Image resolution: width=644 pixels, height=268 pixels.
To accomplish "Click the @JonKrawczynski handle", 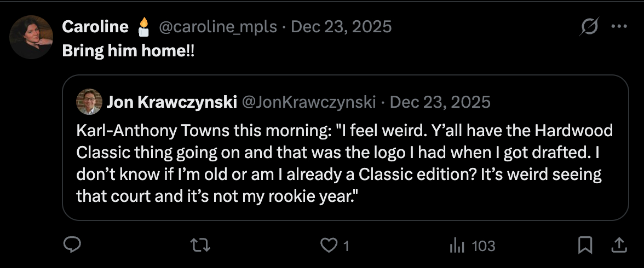I will pos(309,102).
